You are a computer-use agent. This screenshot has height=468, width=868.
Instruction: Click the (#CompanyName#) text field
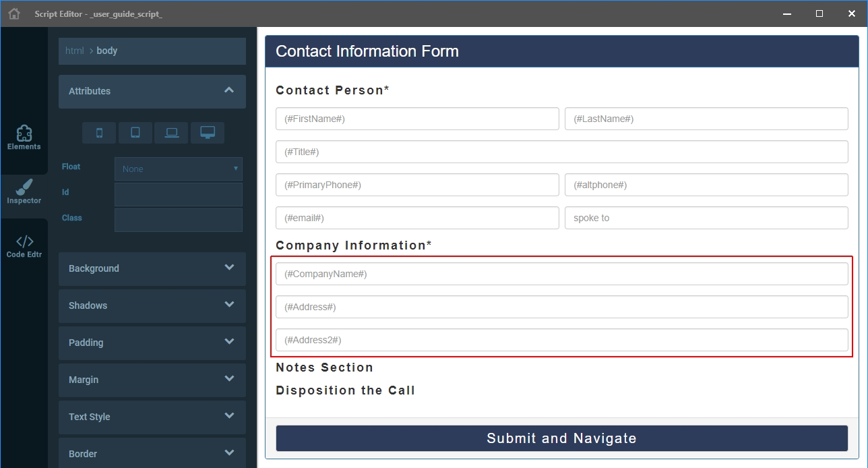click(x=562, y=274)
